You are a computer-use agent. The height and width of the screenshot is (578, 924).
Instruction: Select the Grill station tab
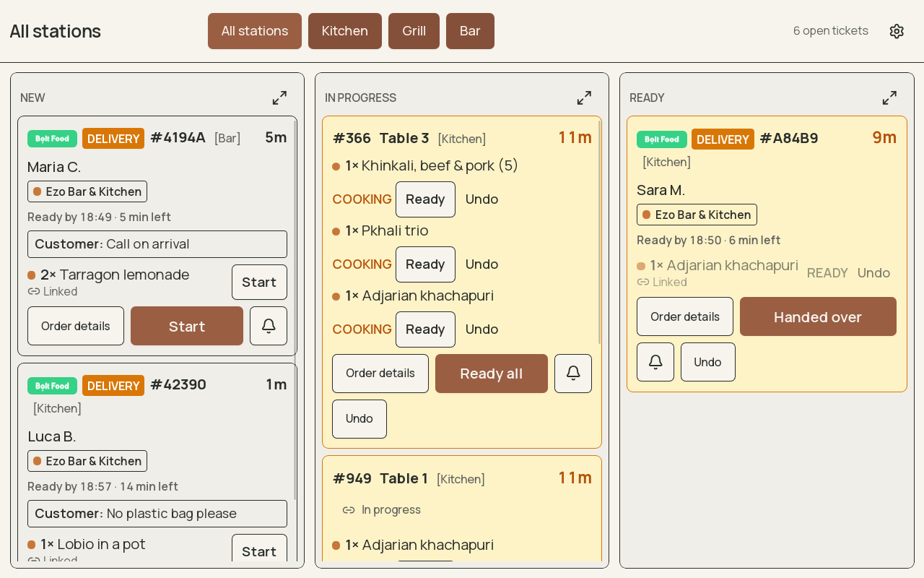tap(414, 31)
